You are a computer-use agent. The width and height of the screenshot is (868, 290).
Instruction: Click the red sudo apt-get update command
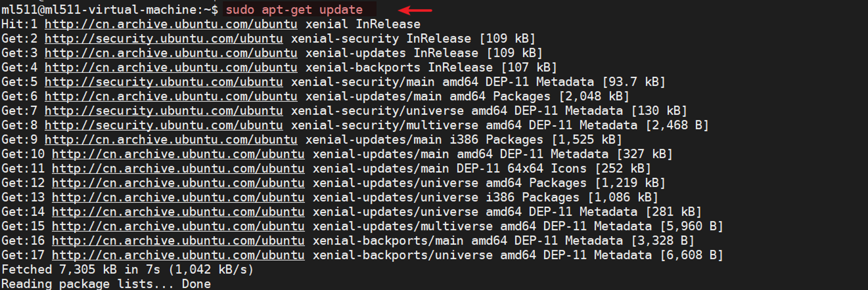click(x=294, y=10)
